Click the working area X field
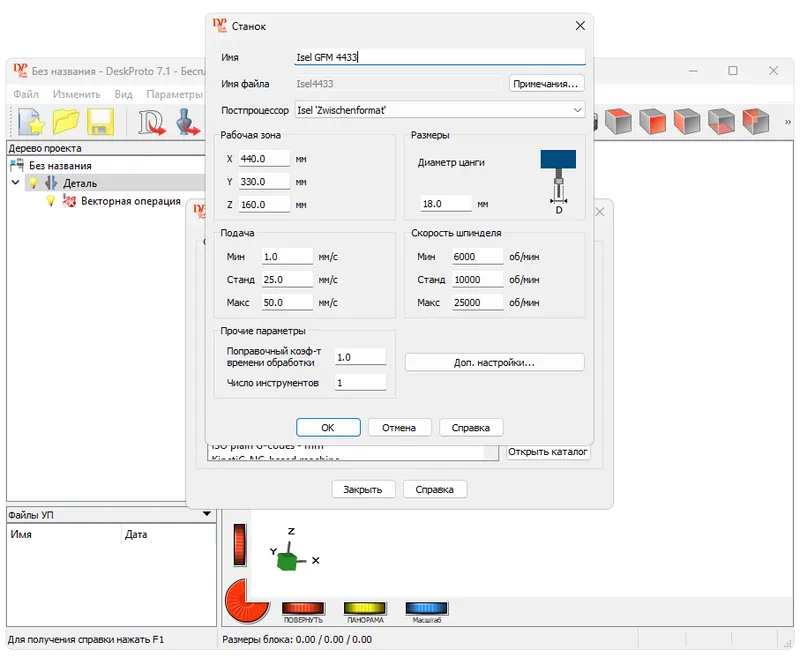800x657 pixels. [x=264, y=159]
